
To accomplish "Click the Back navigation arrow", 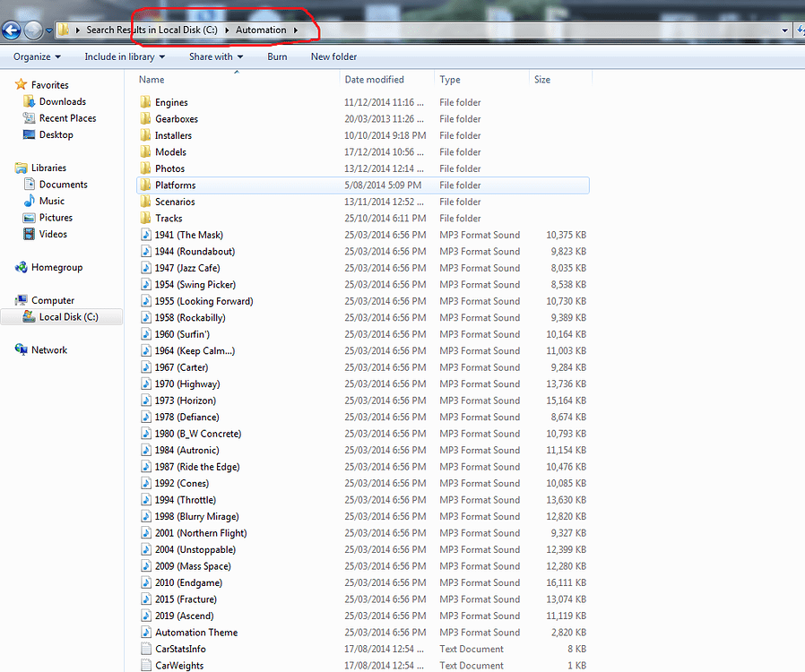I will [x=11, y=29].
